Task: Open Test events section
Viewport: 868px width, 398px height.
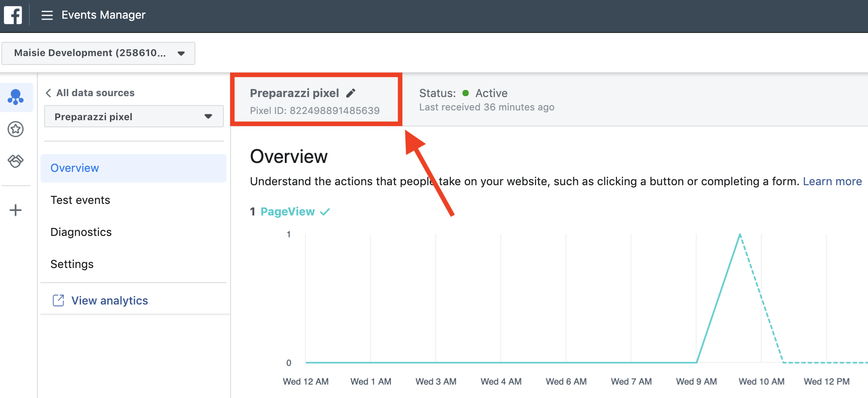Action: [80, 200]
